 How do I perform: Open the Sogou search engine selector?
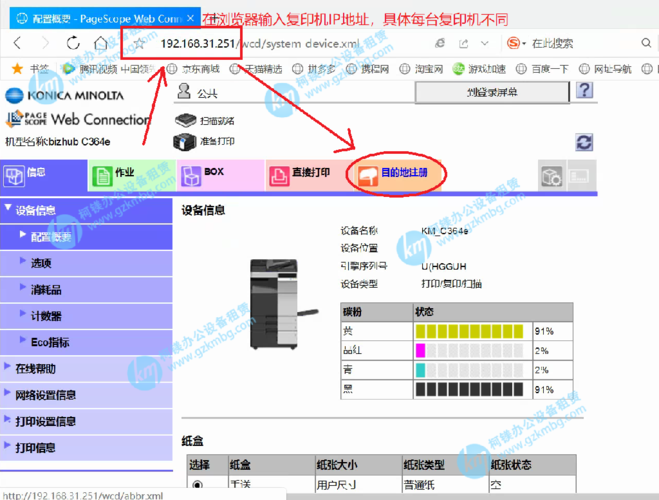tap(517, 43)
